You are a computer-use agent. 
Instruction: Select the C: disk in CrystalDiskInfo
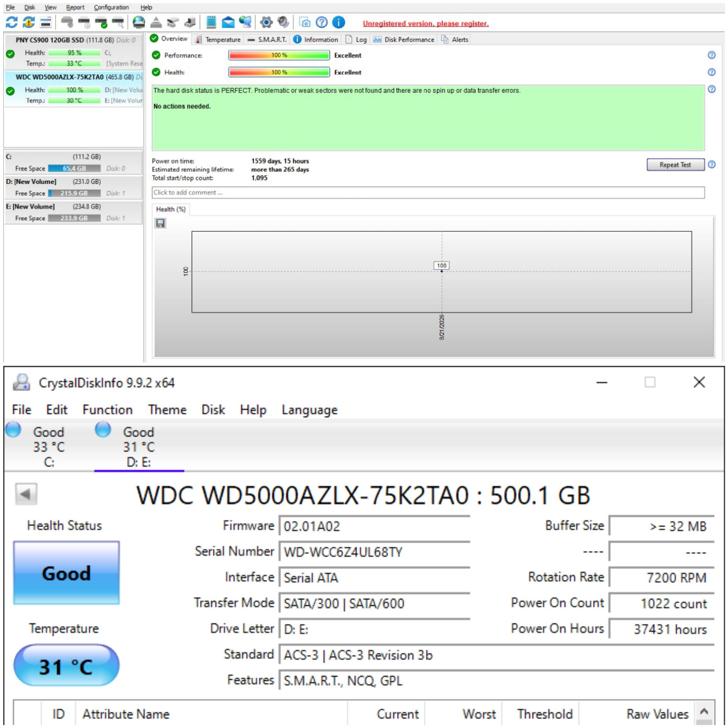(49, 446)
